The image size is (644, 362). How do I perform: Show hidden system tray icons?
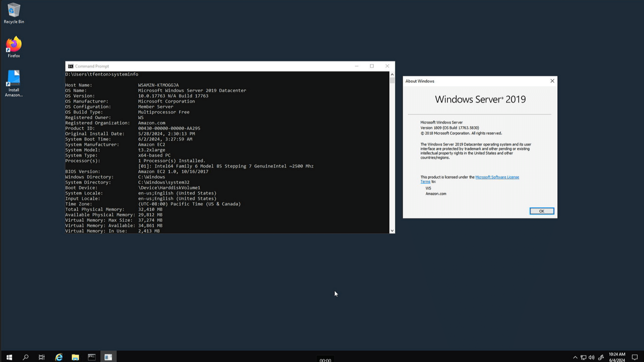click(x=575, y=357)
